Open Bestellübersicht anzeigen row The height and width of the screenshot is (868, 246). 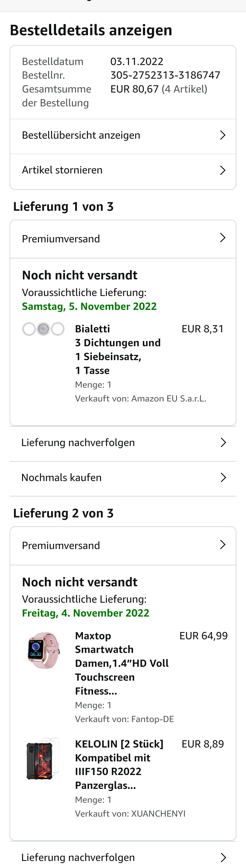click(x=81, y=135)
